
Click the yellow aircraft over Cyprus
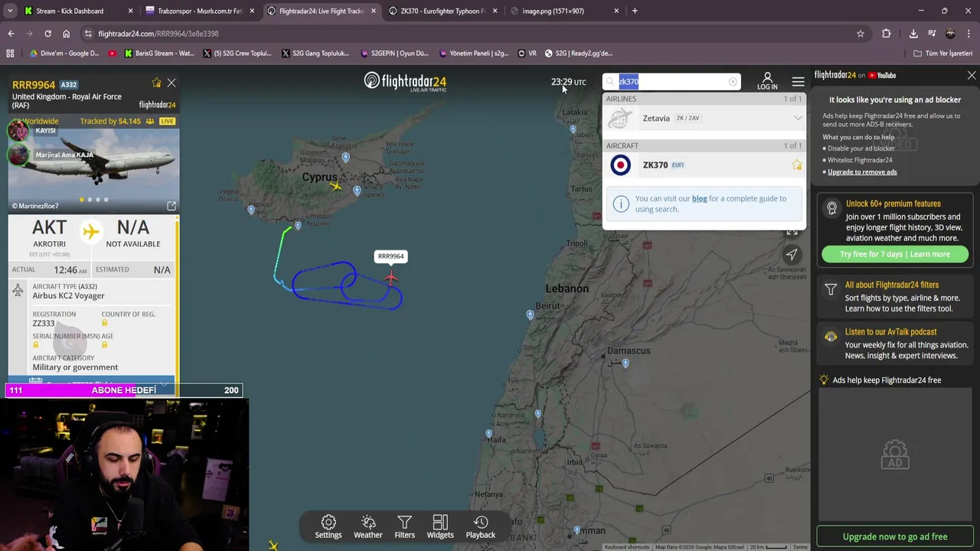(335, 185)
